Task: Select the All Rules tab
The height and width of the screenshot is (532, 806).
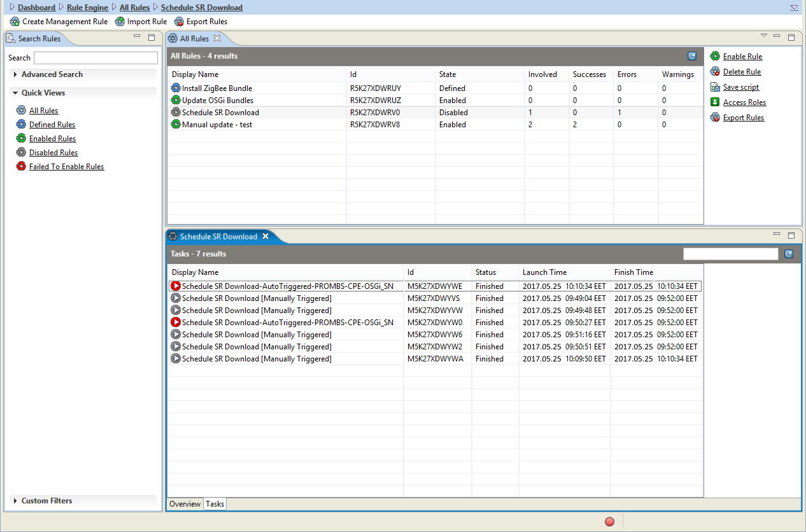Action: 194,39
